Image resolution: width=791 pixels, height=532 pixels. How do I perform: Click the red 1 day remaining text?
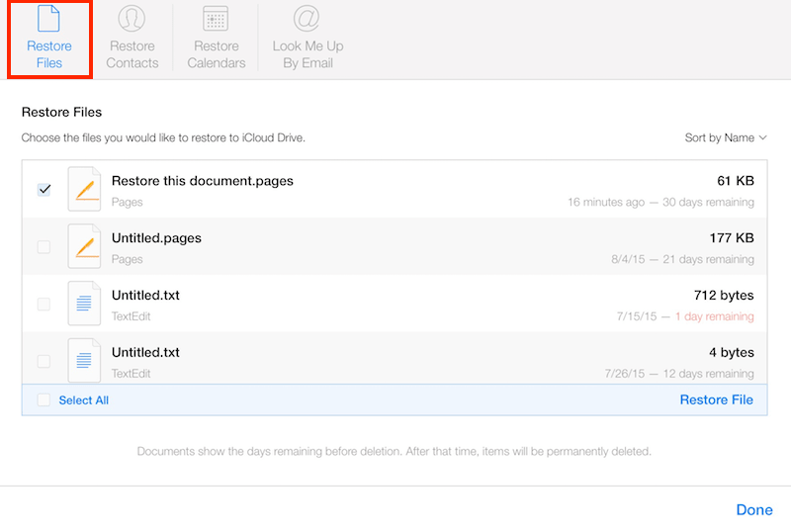pos(715,316)
